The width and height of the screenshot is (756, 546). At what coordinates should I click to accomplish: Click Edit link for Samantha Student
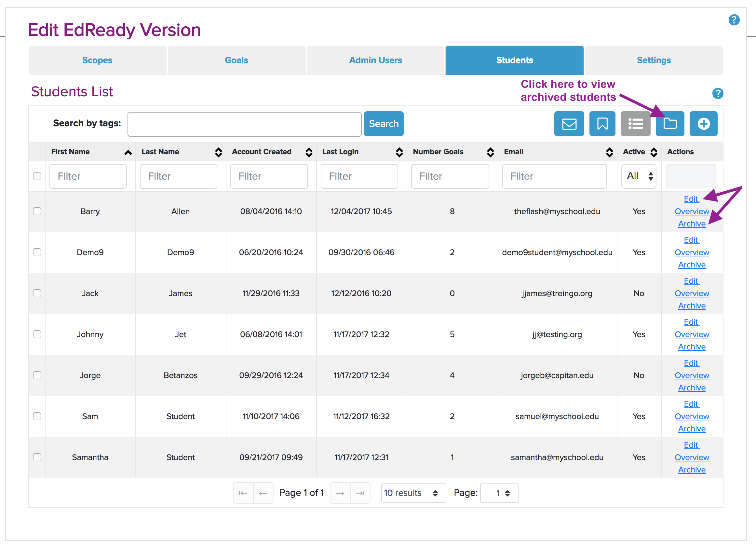click(x=691, y=445)
